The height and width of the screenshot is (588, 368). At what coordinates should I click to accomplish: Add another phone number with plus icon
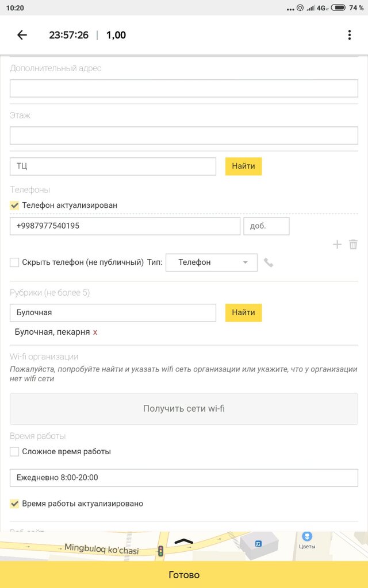click(x=337, y=245)
